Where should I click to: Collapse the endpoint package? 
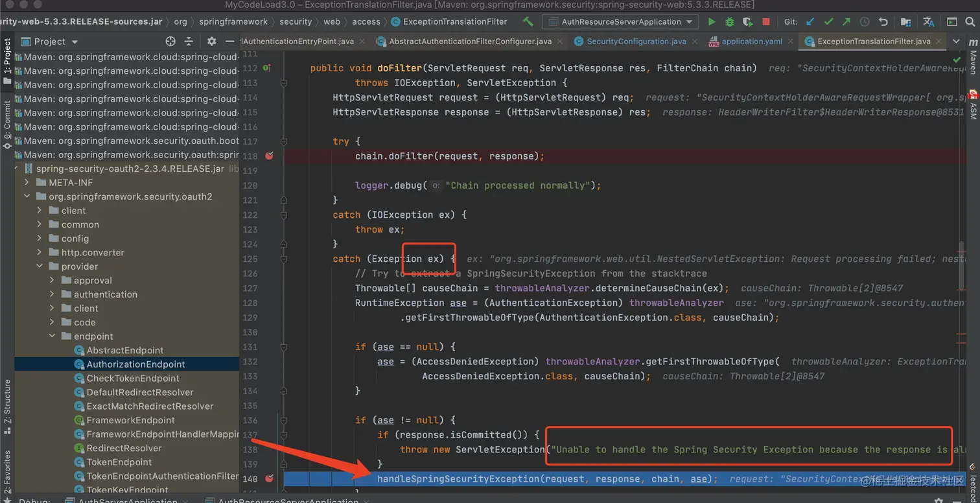click(52, 336)
